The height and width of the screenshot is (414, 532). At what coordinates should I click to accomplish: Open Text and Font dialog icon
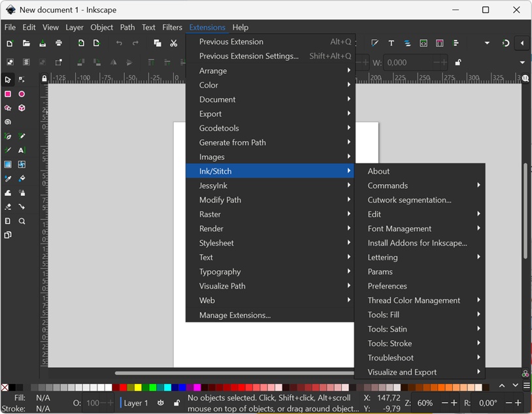[391, 43]
